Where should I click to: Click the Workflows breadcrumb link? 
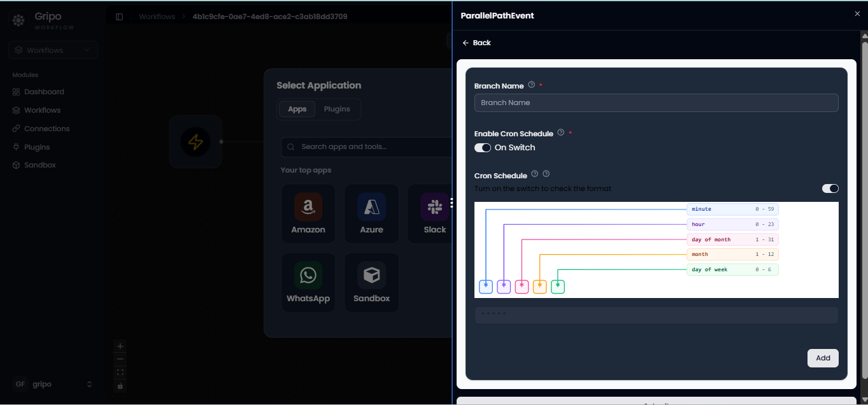click(157, 17)
